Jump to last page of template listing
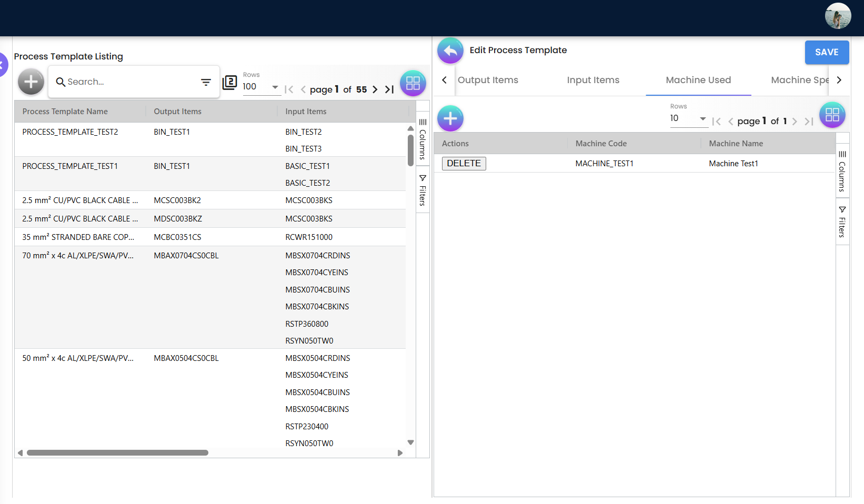 [389, 89]
